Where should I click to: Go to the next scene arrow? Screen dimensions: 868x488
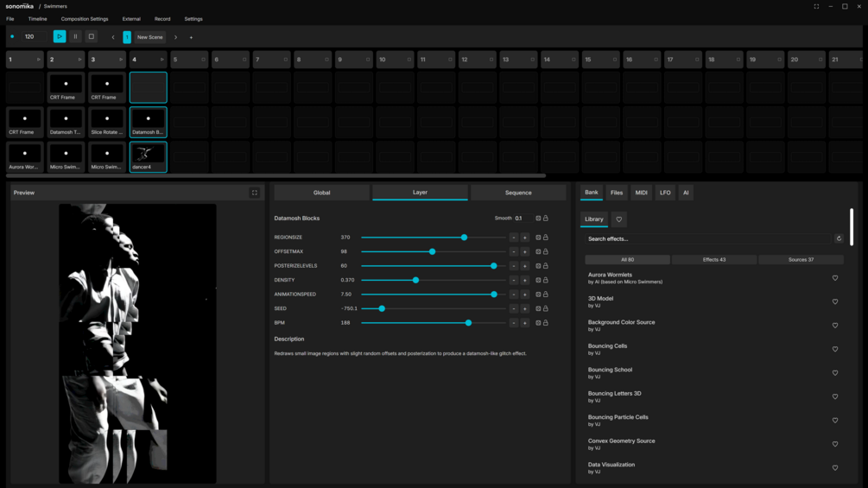point(176,37)
